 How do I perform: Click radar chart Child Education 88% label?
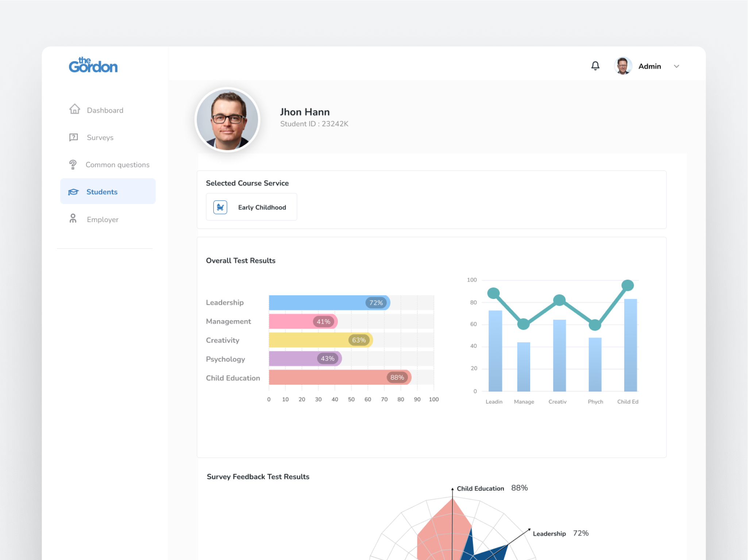pyautogui.click(x=492, y=488)
